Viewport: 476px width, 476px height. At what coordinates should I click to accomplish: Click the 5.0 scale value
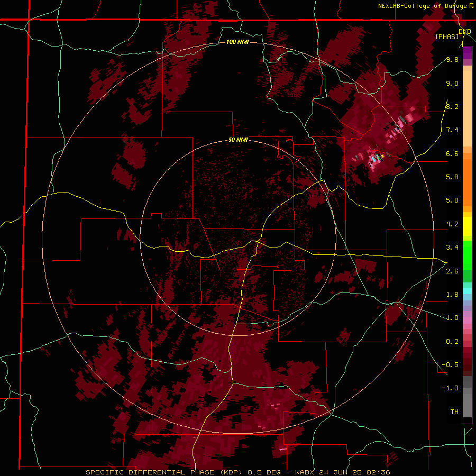[x=452, y=200]
